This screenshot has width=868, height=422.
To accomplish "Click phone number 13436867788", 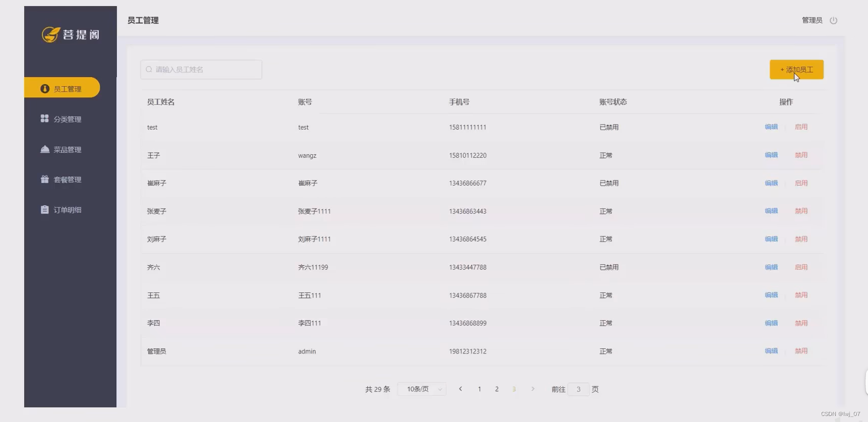I will (468, 295).
